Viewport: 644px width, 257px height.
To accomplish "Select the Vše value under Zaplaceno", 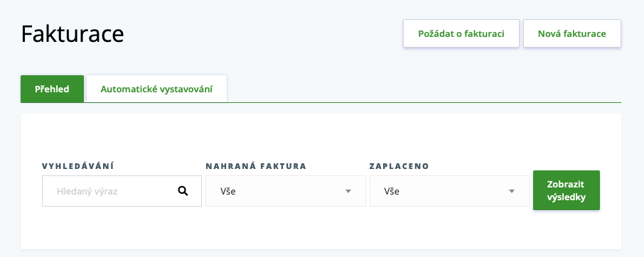I will click(x=392, y=191).
